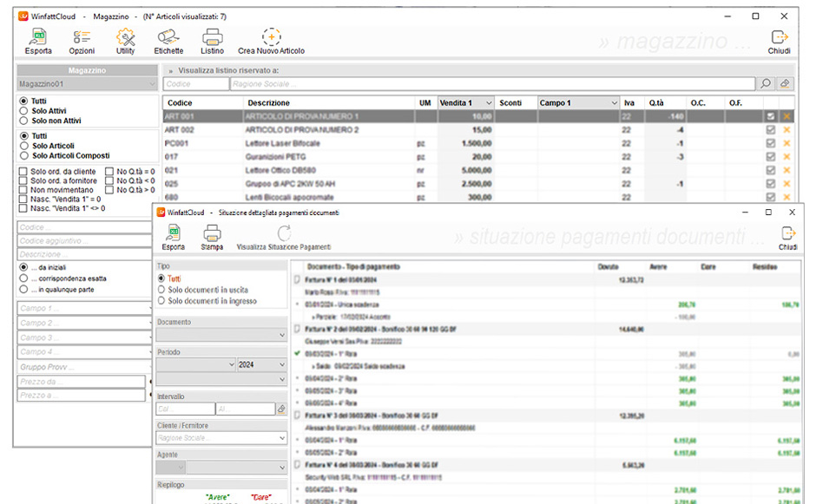Open Opzioni in Magazzino toolbar
This screenshot has width=816, height=504.
(82, 37)
